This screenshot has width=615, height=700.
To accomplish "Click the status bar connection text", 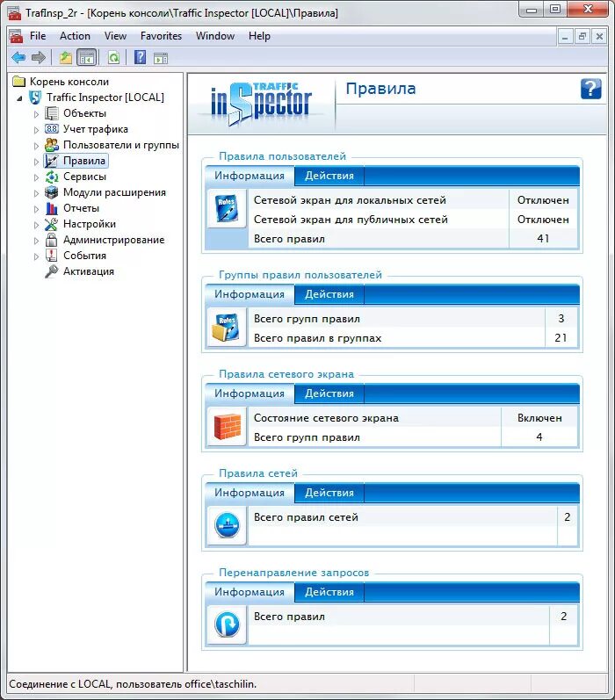I will [x=133, y=684].
